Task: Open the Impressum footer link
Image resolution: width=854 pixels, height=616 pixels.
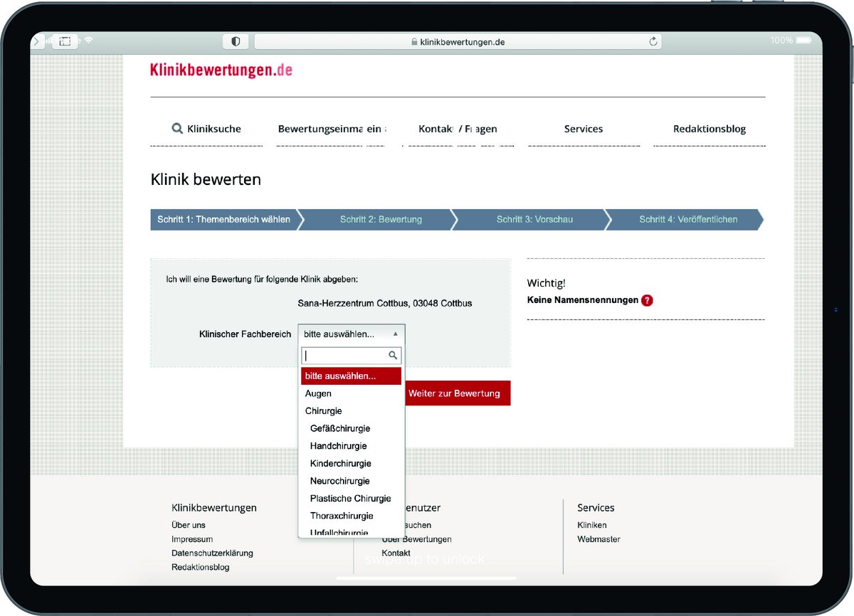Action: point(192,539)
